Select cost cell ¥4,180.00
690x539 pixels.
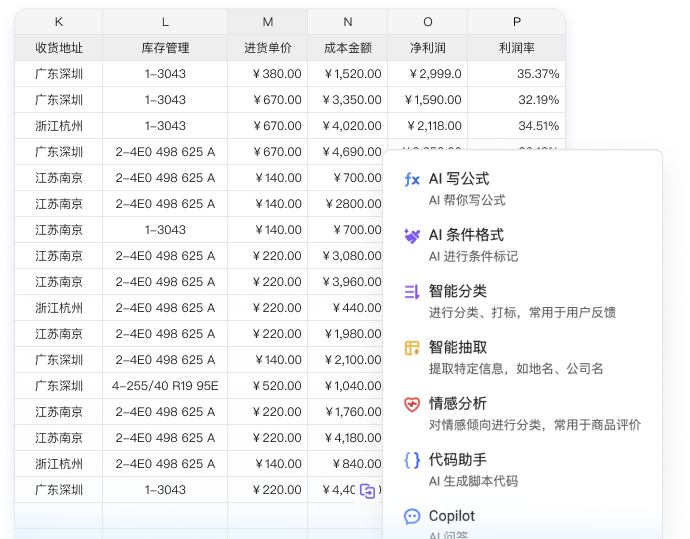pyautogui.click(x=345, y=437)
